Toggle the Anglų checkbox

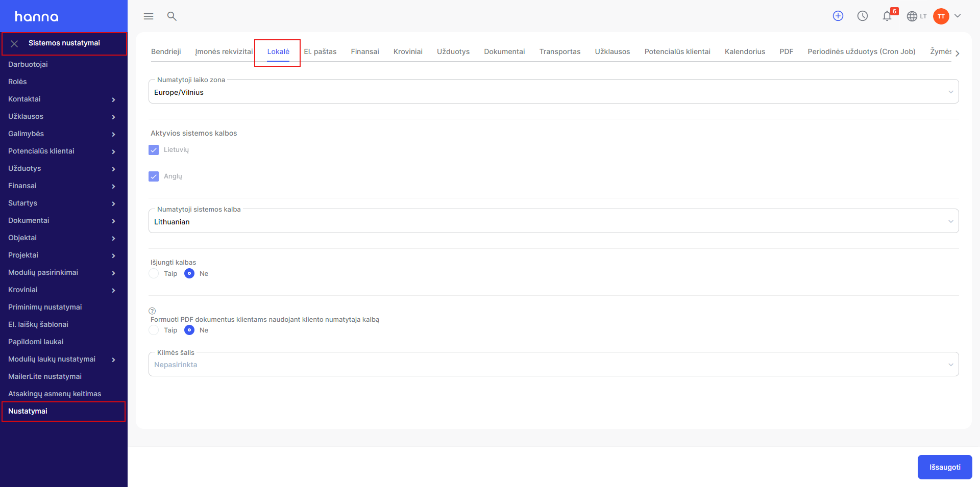pyautogui.click(x=154, y=176)
